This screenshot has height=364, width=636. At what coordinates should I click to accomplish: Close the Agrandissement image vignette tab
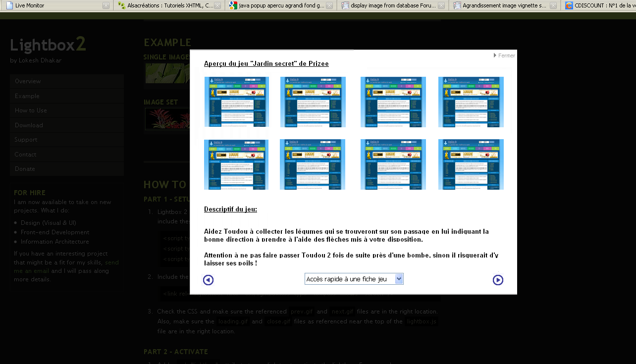click(553, 5)
